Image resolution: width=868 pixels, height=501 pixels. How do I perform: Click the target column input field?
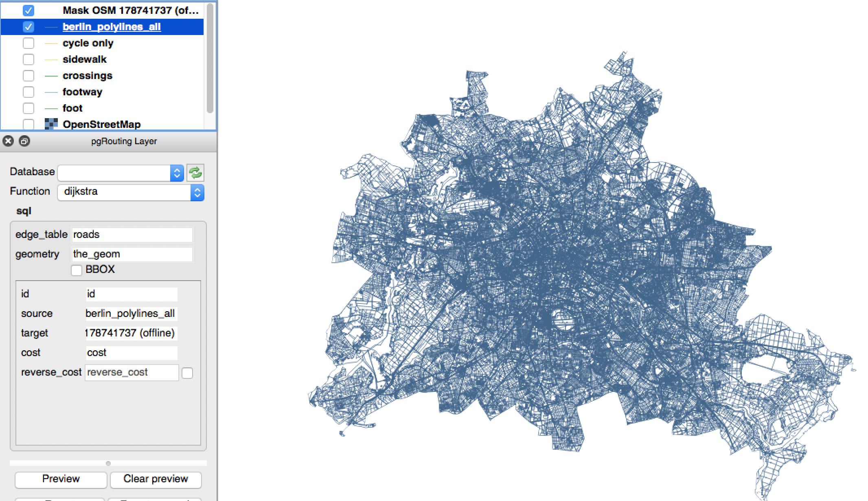pyautogui.click(x=132, y=333)
